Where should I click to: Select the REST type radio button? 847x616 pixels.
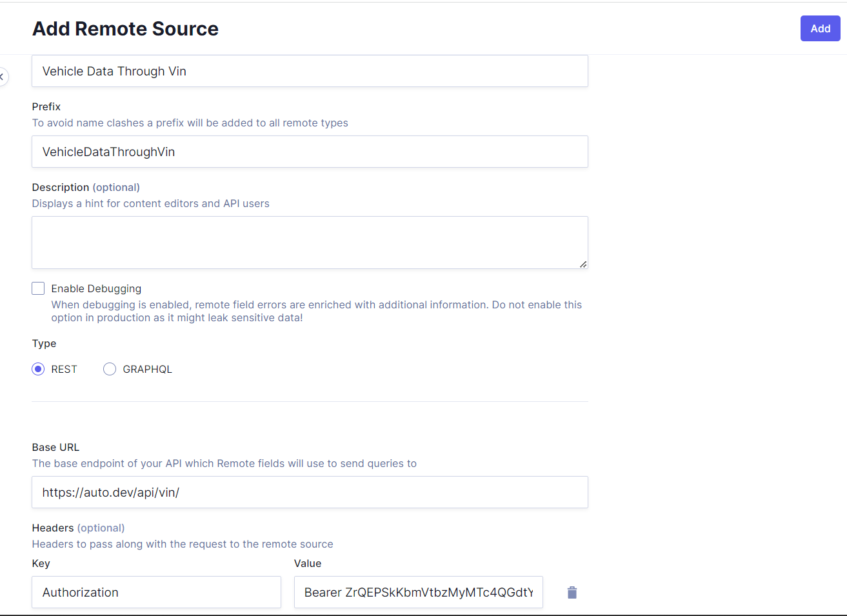tap(38, 368)
